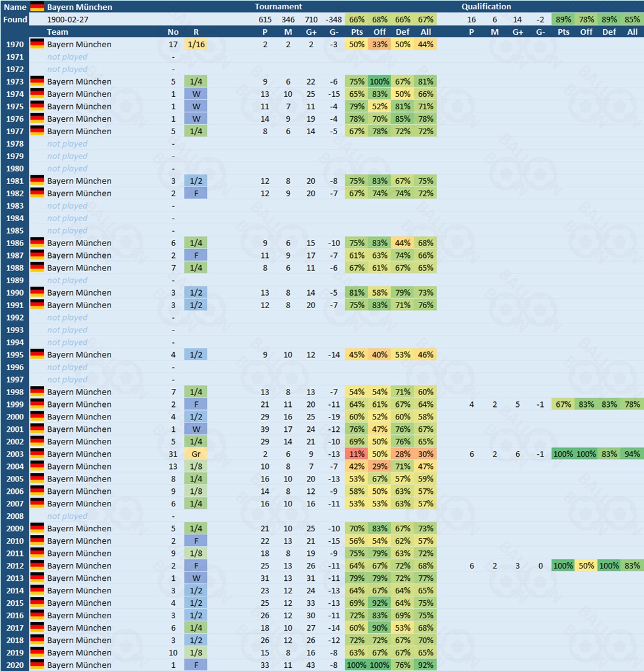
Task: Select the Team column header
Action: point(58,32)
